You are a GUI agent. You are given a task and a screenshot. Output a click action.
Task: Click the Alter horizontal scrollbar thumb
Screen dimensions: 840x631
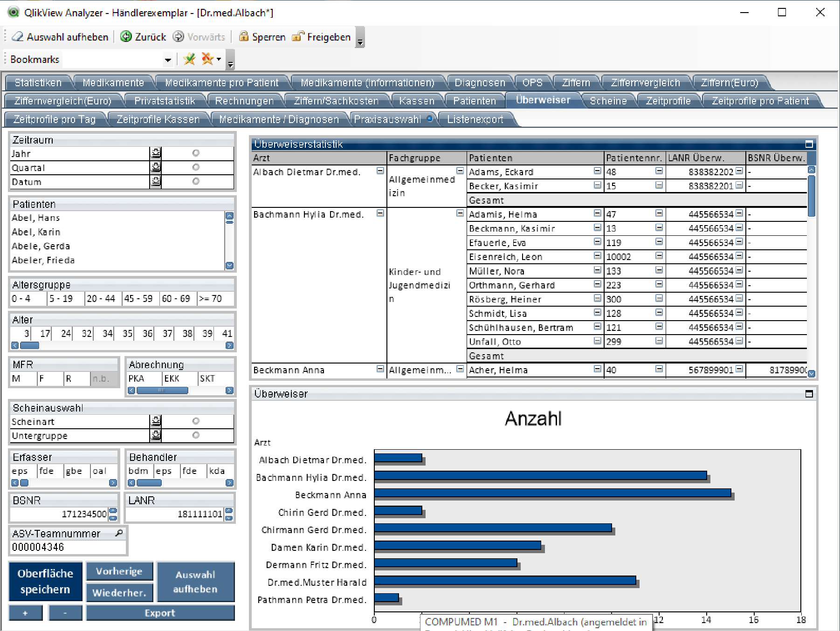coord(30,345)
